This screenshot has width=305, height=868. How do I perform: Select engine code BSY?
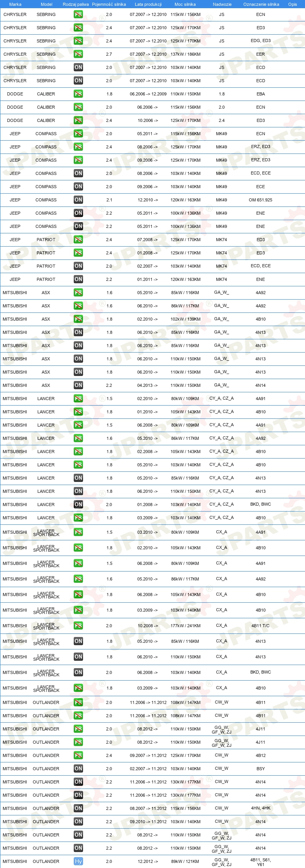(261, 769)
